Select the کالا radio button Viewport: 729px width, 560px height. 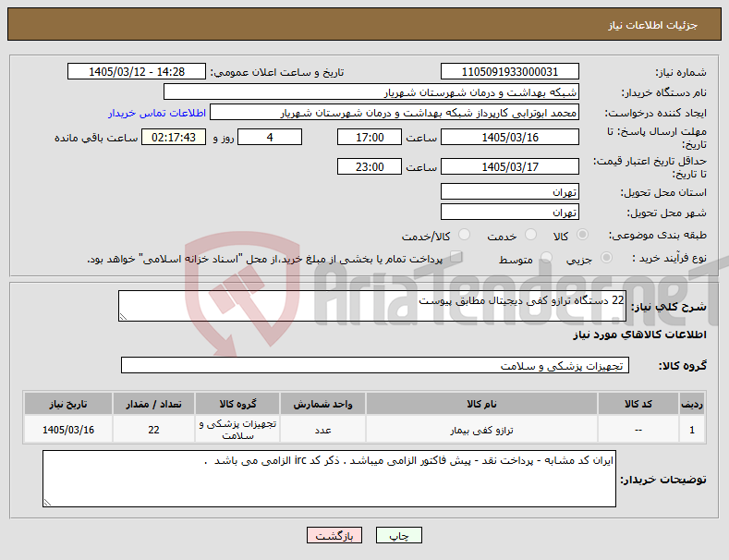[582, 235]
